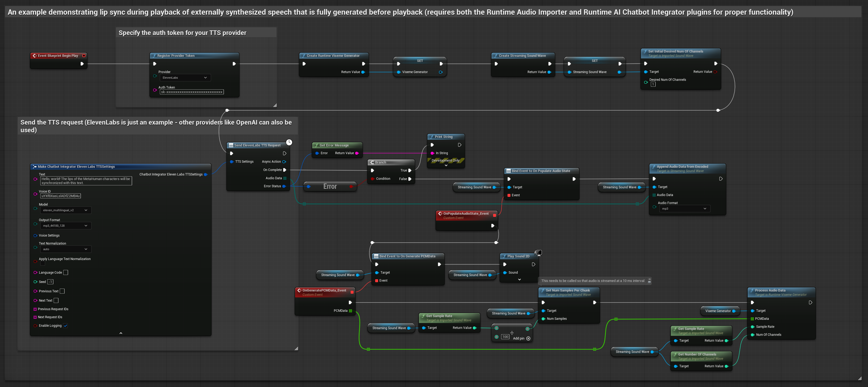Click the Voice ID text field

coord(60,196)
